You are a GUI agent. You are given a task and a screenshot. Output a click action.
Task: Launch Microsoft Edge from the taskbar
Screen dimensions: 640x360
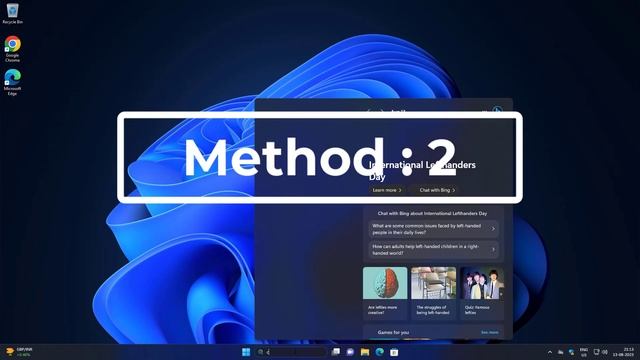[380, 352]
